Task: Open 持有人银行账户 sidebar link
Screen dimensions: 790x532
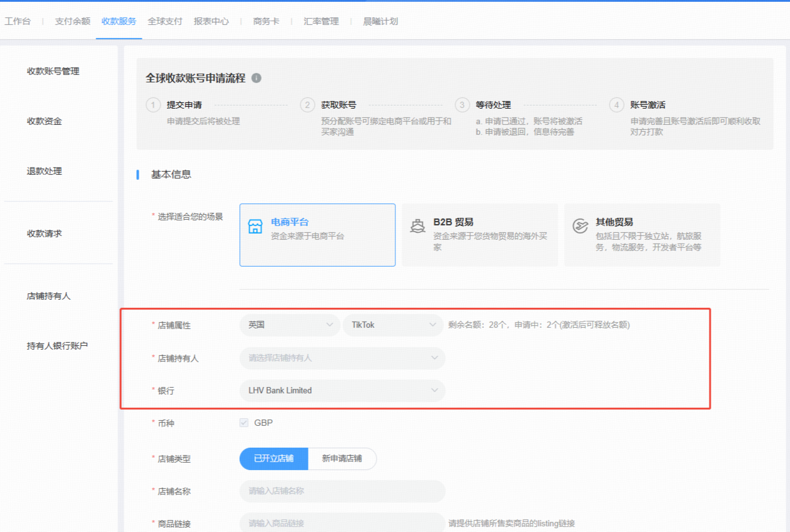Action: 57,346
